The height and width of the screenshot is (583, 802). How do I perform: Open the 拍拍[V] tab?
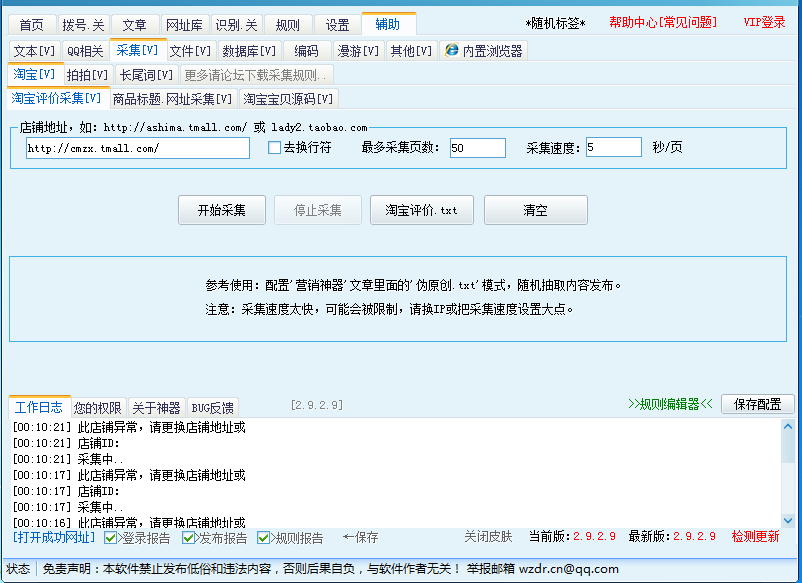pos(86,74)
